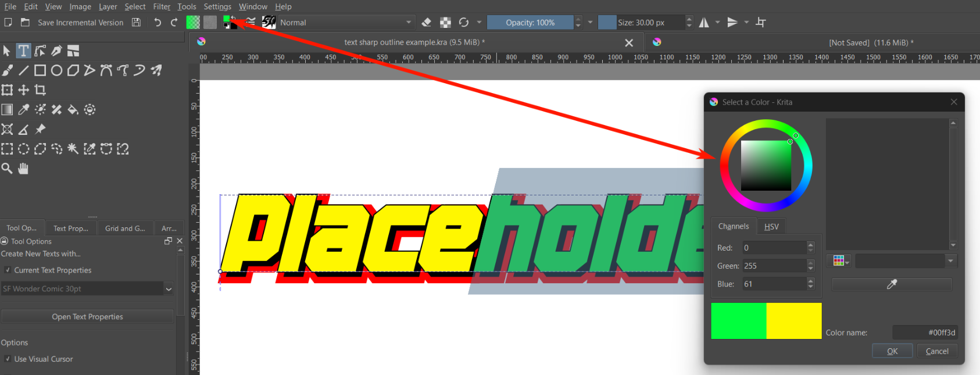The height and width of the screenshot is (375, 980).
Task: Choose the Edit Shapes tool
Action: [x=40, y=51]
